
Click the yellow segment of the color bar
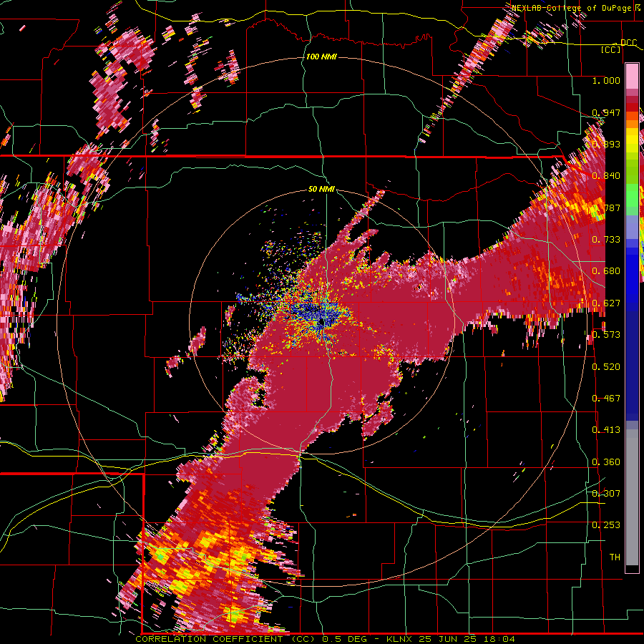coord(632,140)
